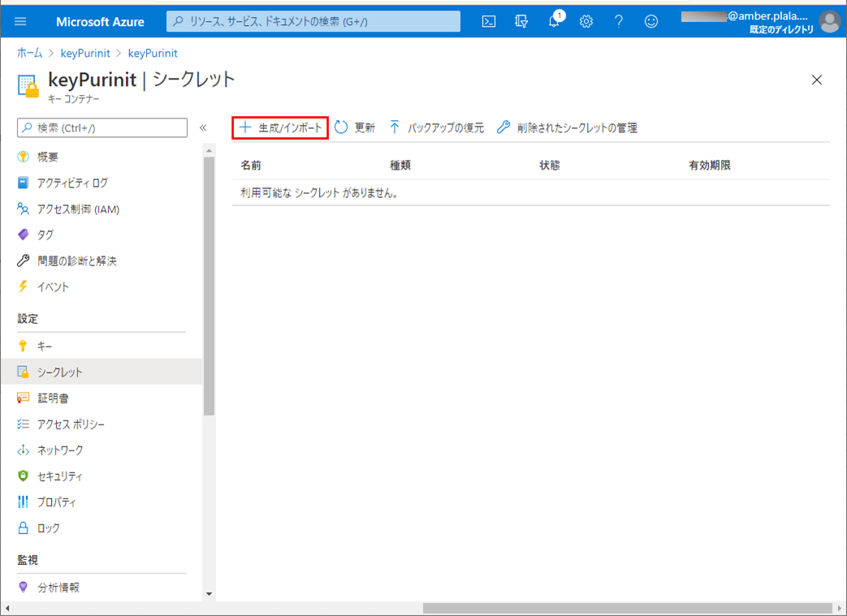Screen dimensions: 847x616
Task: Click 更新 to refresh secrets
Action: [x=354, y=128]
